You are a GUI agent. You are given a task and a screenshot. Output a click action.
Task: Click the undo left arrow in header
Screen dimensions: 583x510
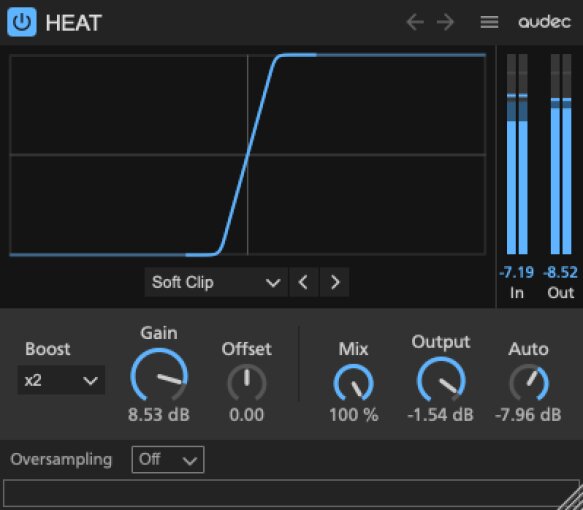415,22
